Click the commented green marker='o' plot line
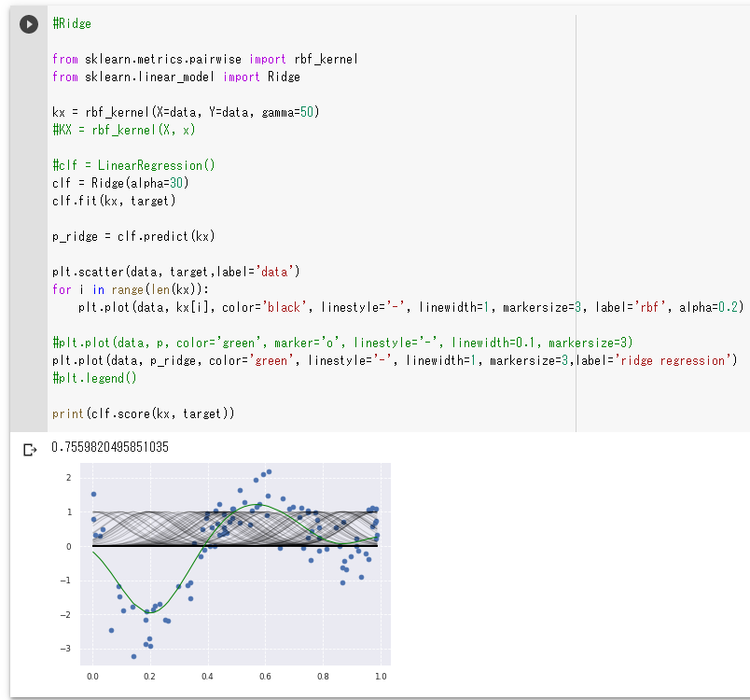This screenshot has height=700, width=750. (342, 343)
